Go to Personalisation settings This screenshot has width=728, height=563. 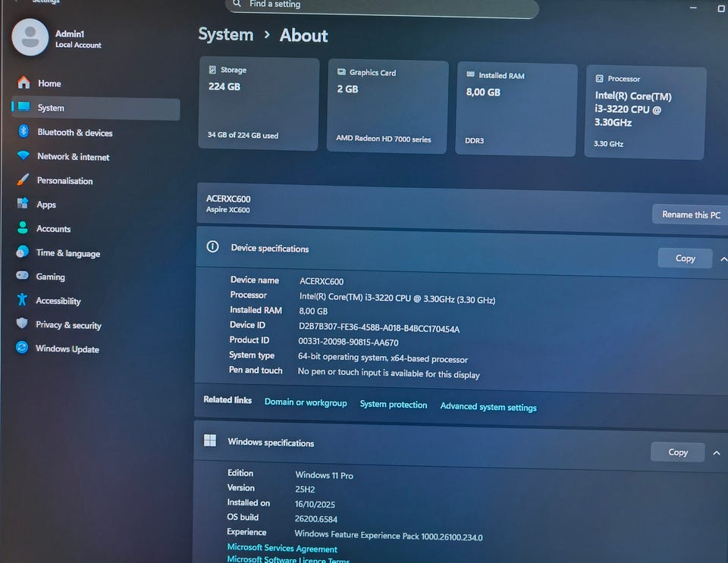96,180
